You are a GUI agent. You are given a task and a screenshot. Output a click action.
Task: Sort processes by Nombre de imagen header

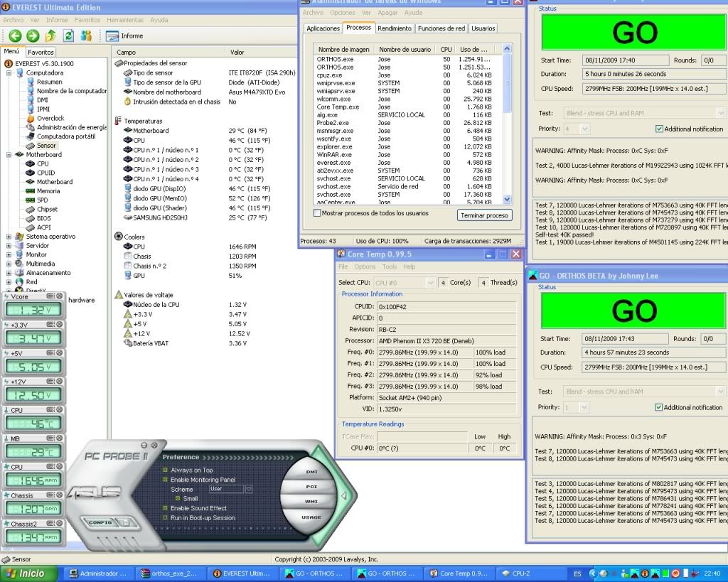343,49
